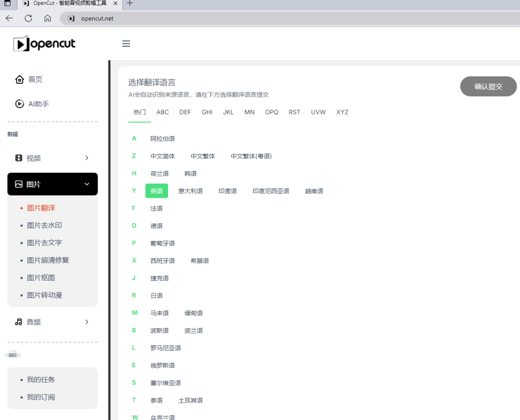Click the 图片 image icon
The width and height of the screenshot is (520, 420).
coord(19,184)
